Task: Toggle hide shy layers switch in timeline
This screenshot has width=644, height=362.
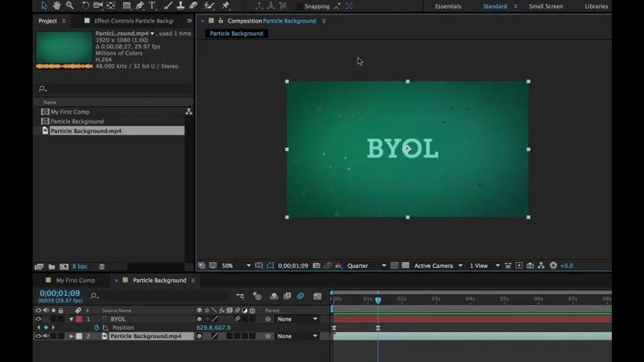Action: [x=274, y=296]
